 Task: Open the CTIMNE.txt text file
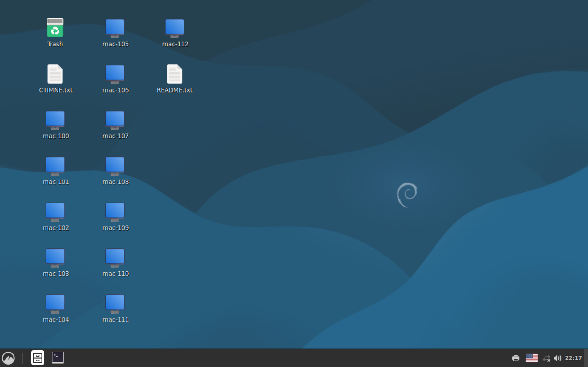[x=55, y=74]
